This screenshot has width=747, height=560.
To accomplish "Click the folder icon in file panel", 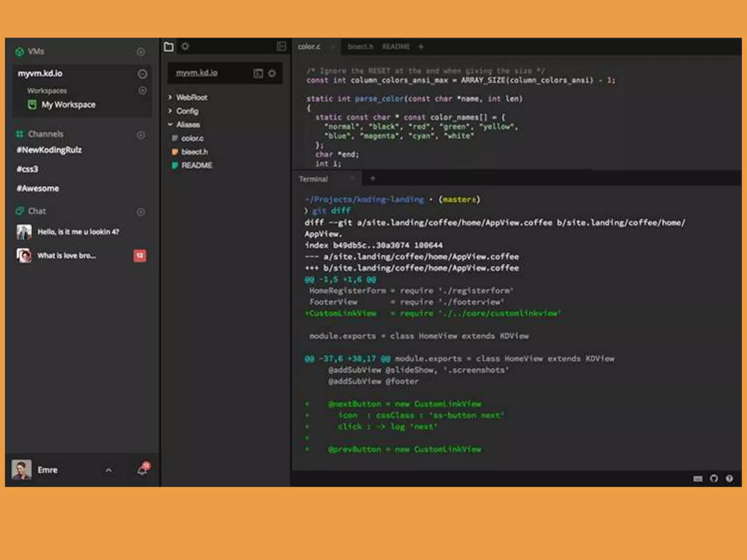I will [169, 47].
